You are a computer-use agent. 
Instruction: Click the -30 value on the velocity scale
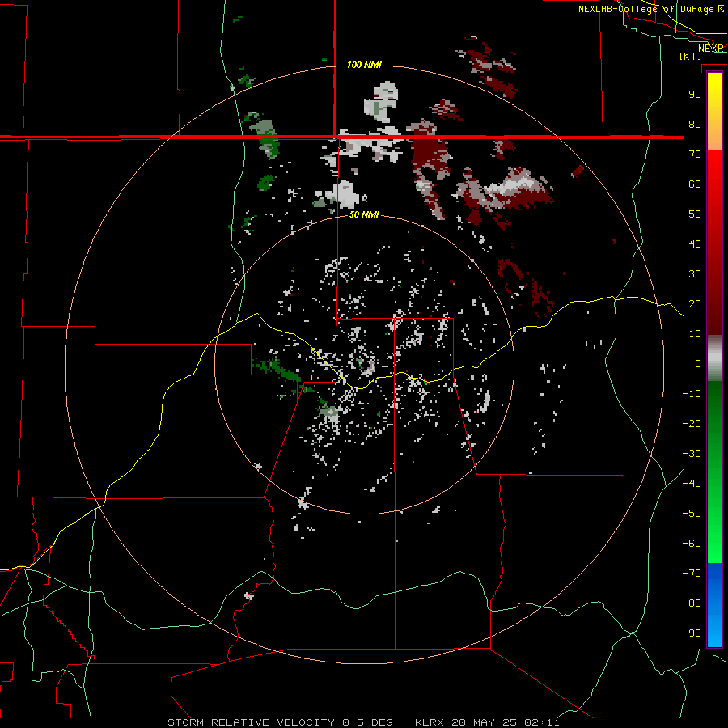click(692, 454)
